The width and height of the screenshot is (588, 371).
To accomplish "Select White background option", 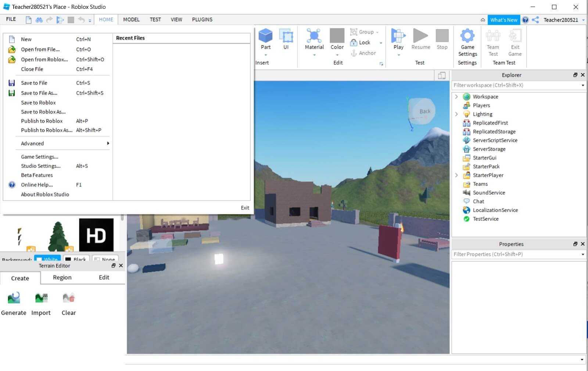I will 47,259.
